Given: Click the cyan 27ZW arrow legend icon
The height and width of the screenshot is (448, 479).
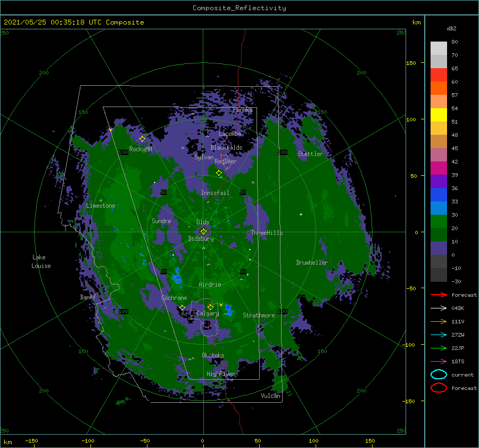Looking at the screenshot, I should coord(439,335).
